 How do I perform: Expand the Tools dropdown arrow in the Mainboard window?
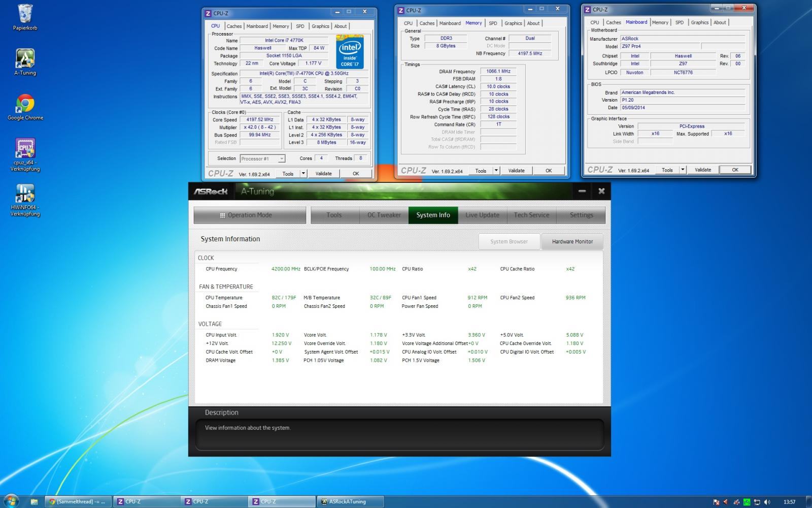point(683,170)
